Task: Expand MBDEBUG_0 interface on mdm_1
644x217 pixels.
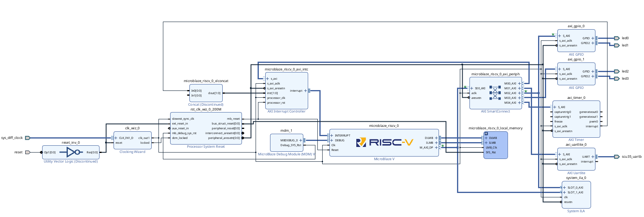Action: (301, 140)
